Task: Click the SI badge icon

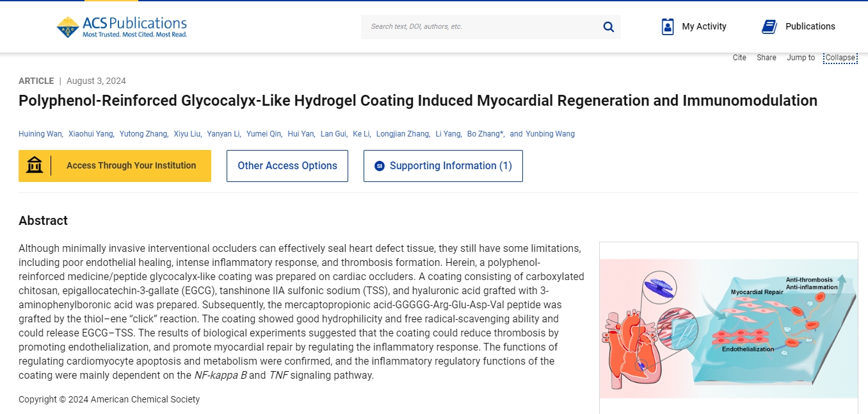Action: point(379,166)
